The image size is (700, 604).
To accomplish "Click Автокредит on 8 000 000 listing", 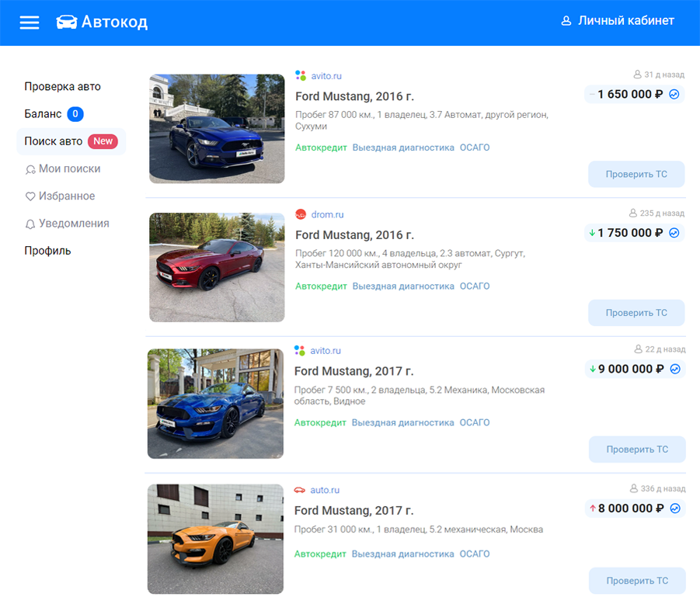I will click(x=320, y=554).
